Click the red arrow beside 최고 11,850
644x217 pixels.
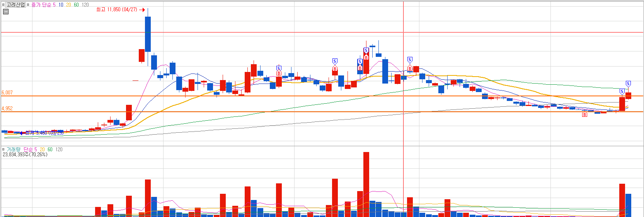click(x=142, y=10)
